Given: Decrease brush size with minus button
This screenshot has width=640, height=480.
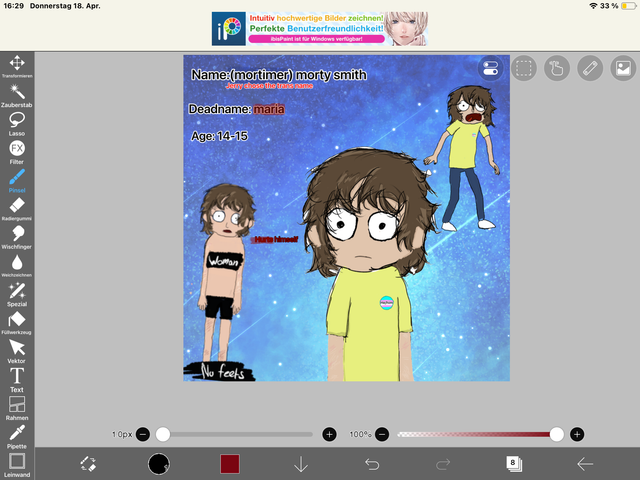Looking at the screenshot, I should point(143,434).
